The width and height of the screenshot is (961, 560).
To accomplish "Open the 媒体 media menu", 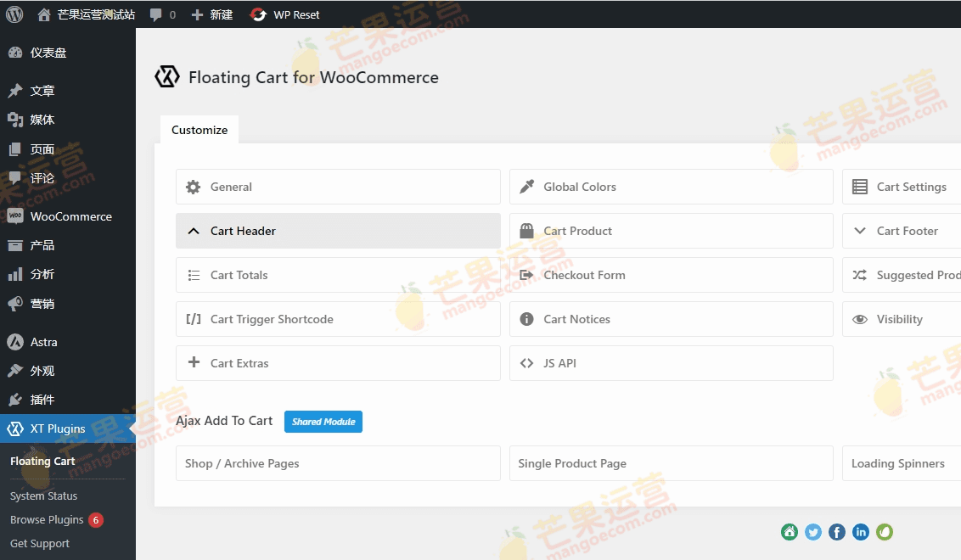I will pos(67,120).
